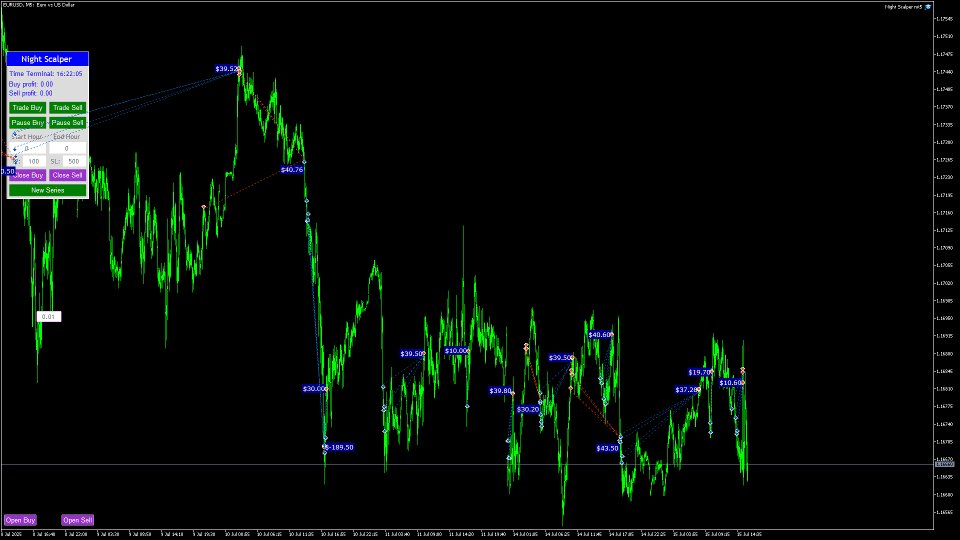
Task: Click the $19.70 profit label
Action: 699,372
